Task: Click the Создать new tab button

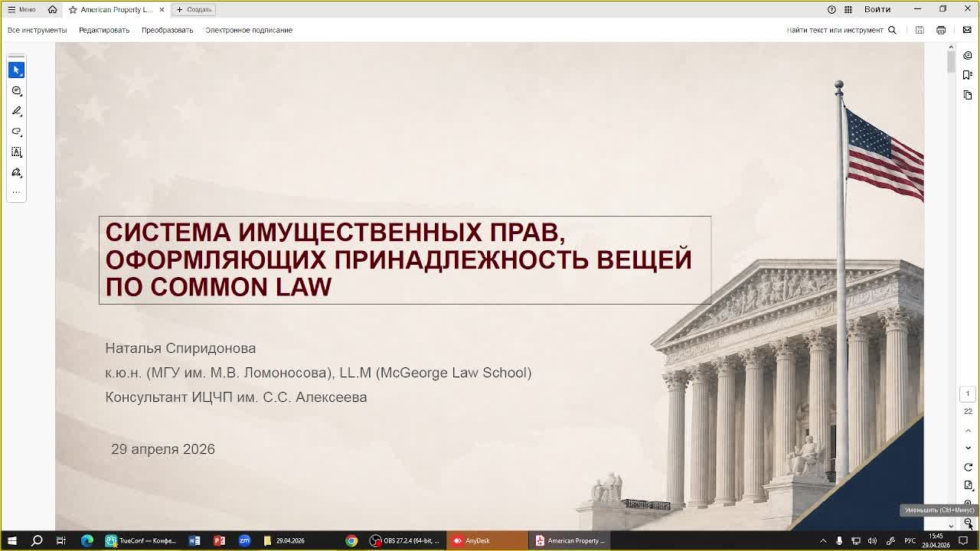Action: tap(194, 9)
